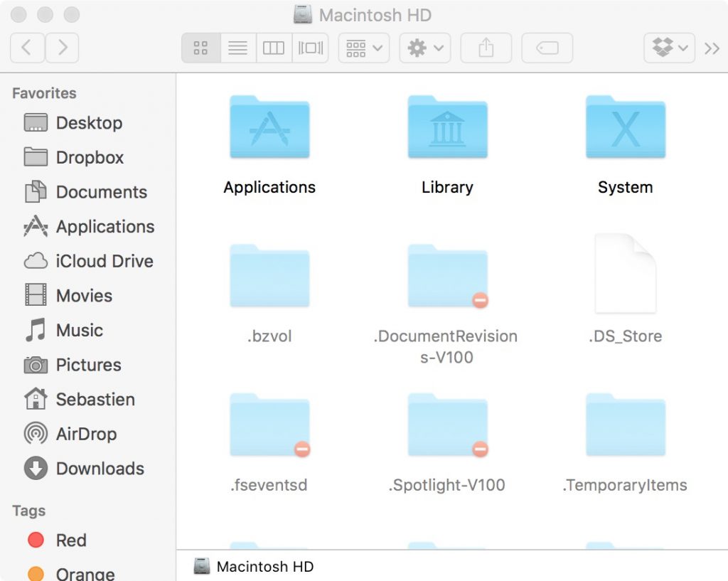Viewport: 728px width, 581px height.
Task: Select the .fseventsd folder icon
Action: [269, 425]
